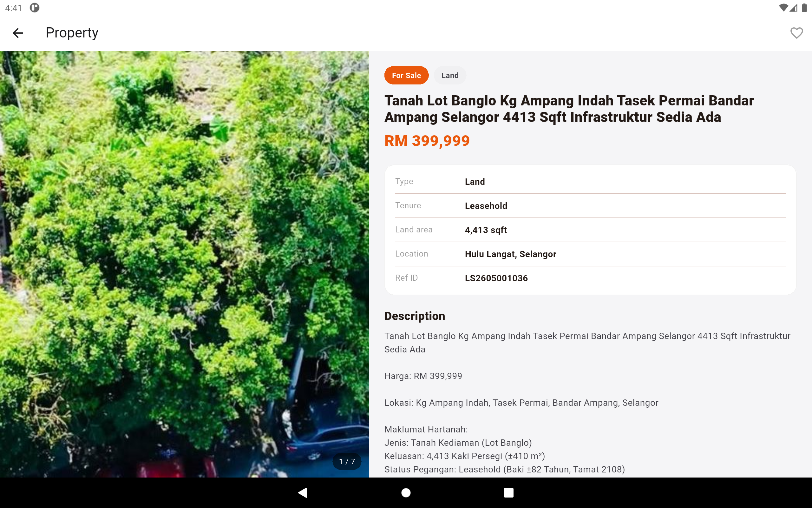This screenshot has height=508, width=812.
Task: Tap Android back navigation button
Action: [x=303, y=492]
